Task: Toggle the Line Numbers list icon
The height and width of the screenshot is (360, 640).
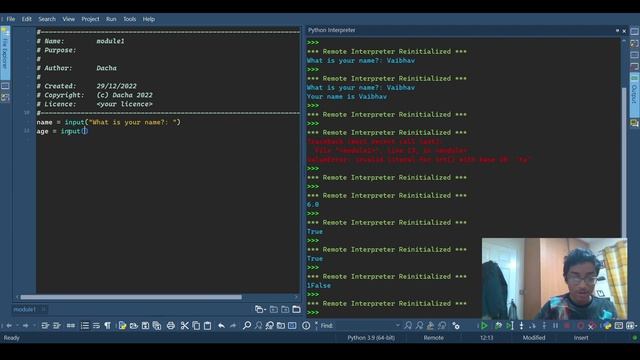Action: coord(84,326)
